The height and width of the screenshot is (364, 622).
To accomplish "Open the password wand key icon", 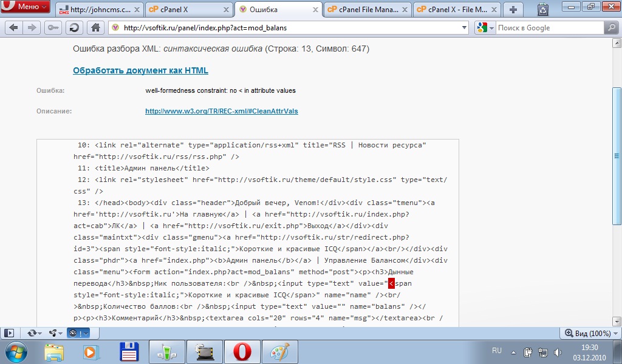I will [53, 28].
